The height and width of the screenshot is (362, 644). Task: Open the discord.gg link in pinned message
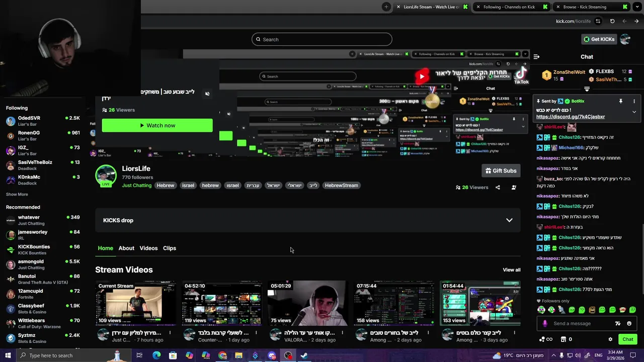571,117
